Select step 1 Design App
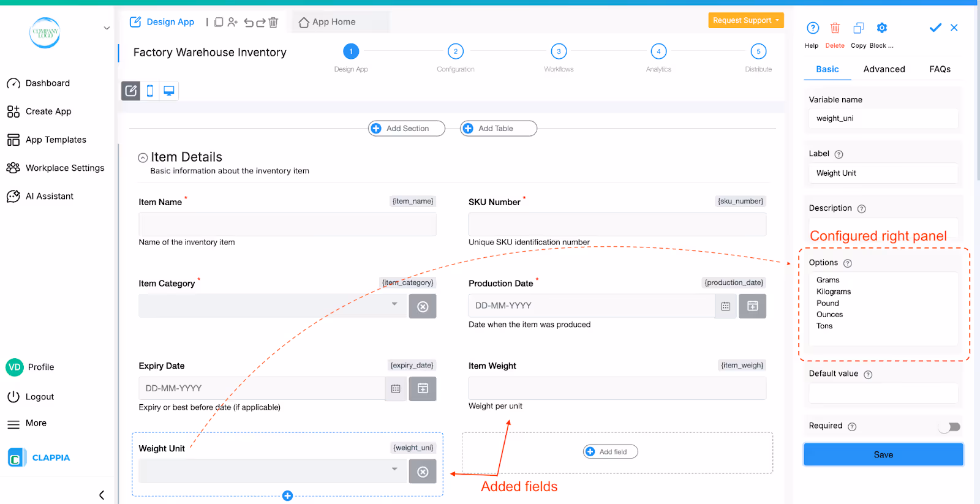The height and width of the screenshot is (504, 980). click(x=351, y=51)
